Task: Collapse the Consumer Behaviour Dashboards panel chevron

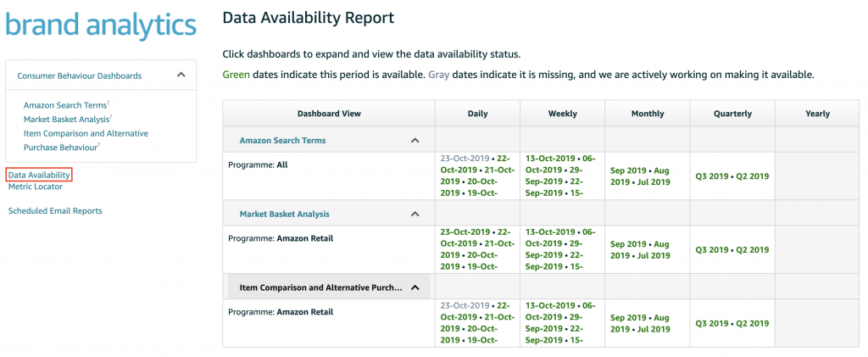Action: click(181, 75)
